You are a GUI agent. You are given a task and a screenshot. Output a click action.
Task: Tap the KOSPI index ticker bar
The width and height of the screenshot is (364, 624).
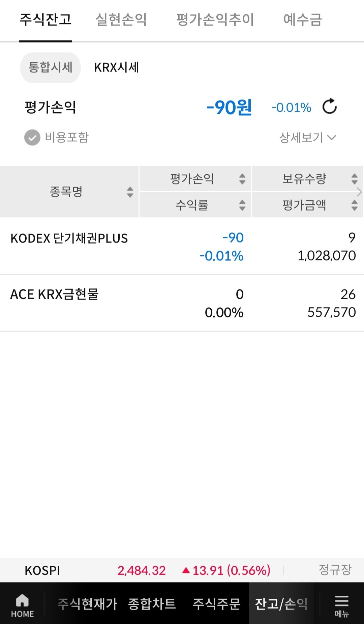pos(182,570)
